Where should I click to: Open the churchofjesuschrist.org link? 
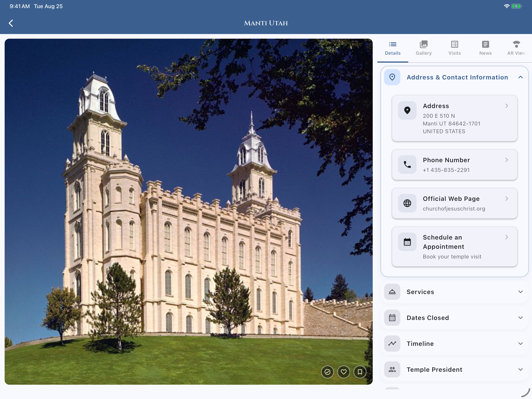pyautogui.click(x=454, y=209)
